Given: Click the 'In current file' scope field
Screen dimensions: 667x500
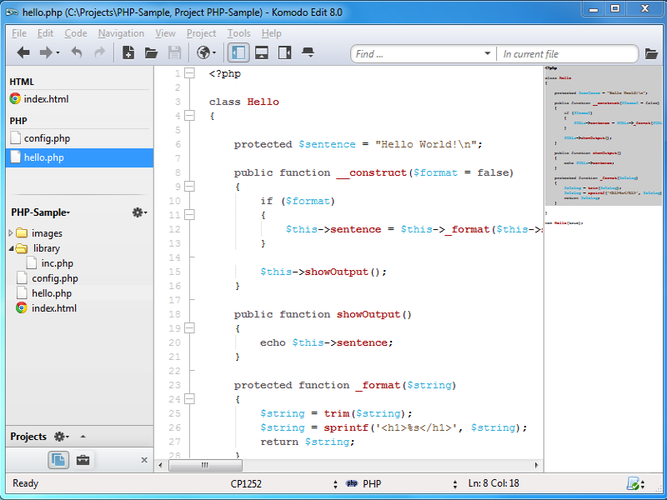Looking at the screenshot, I should coord(567,54).
